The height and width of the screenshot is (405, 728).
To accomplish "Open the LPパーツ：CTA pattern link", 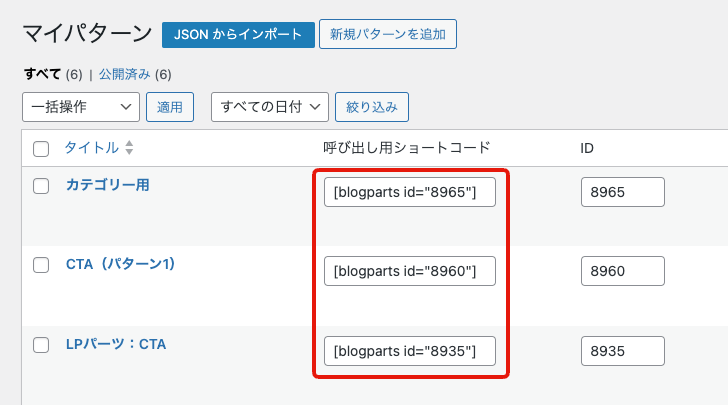I will pos(116,344).
